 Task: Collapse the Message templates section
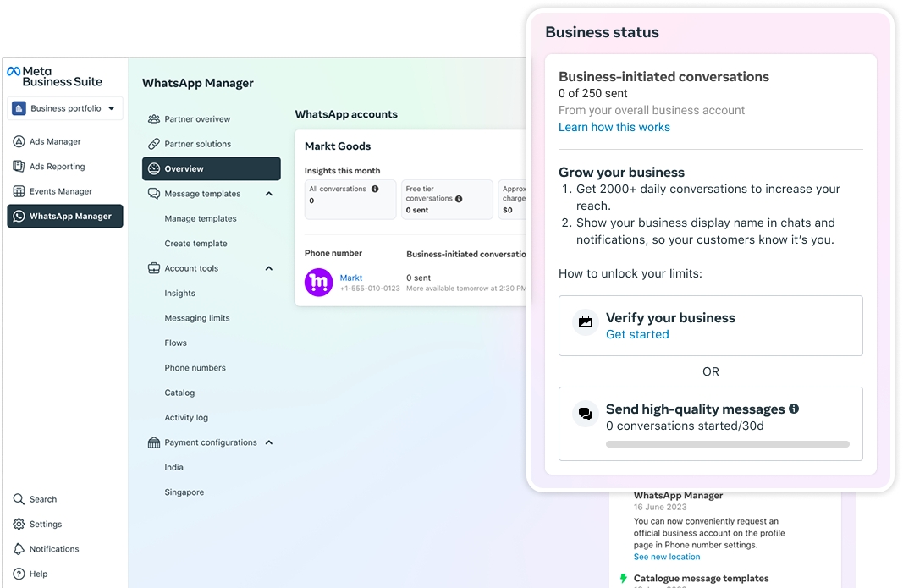coord(269,194)
